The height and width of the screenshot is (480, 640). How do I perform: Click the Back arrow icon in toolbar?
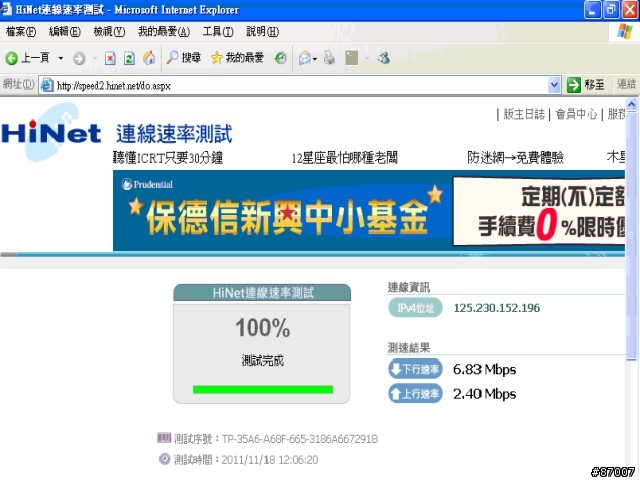tap(11, 58)
